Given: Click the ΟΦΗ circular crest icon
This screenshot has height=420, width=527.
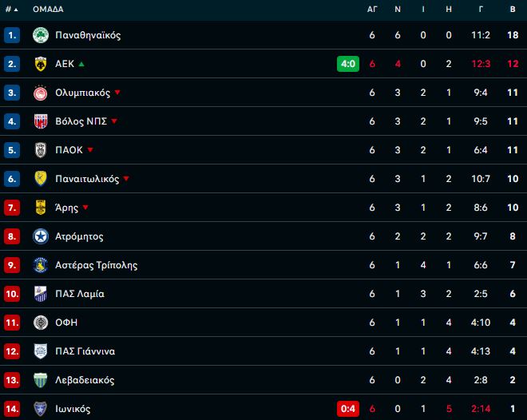Looking at the screenshot, I should pyautogui.click(x=41, y=323).
